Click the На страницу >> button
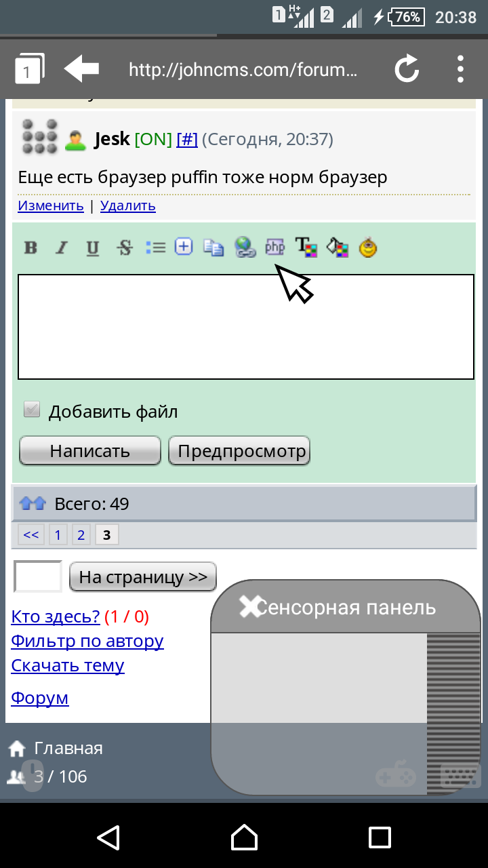The image size is (488, 868). [143, 577]
